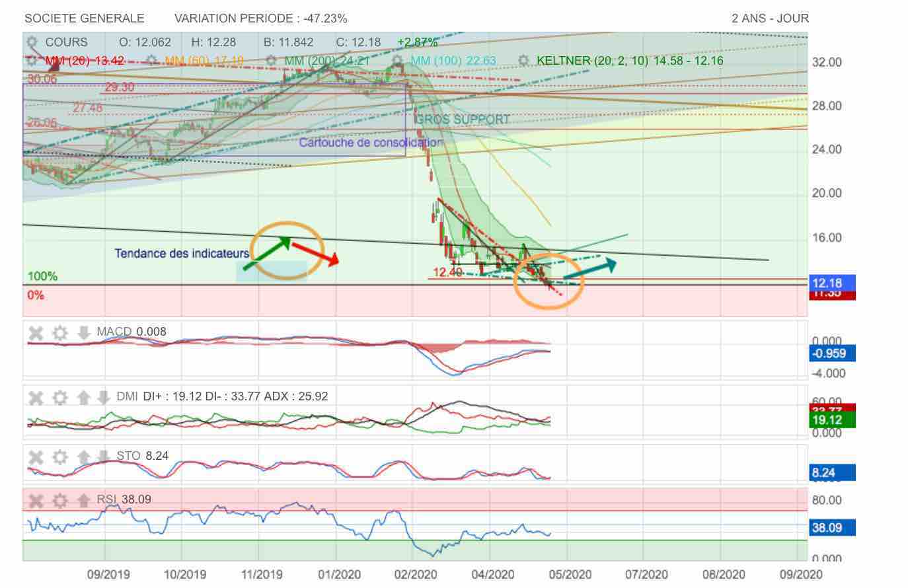Click the blue MACD -0.959 value tag

pos(833,353)
